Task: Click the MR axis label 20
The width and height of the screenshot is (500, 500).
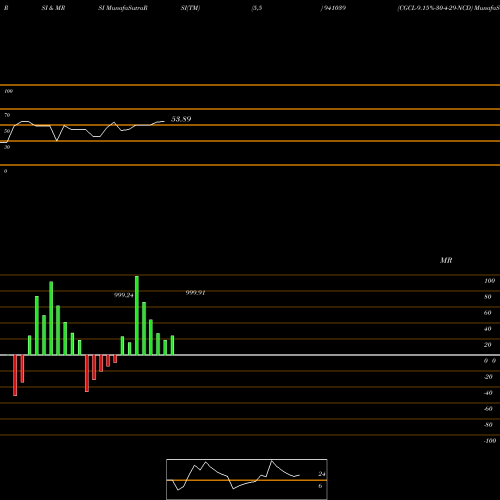Action: coord(488,345)
